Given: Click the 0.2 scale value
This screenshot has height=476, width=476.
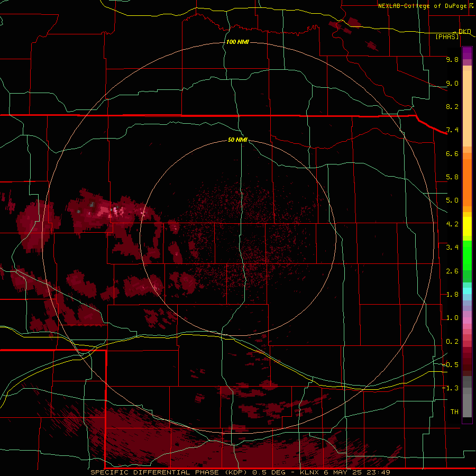Looking at the screenshot, I should point(452,342).
